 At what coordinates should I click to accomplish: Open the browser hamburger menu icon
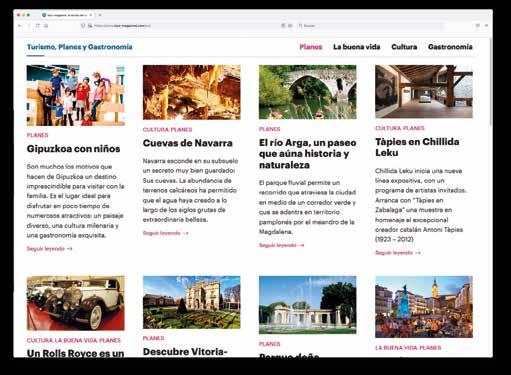pyautogui.click(x=486, y=26)
